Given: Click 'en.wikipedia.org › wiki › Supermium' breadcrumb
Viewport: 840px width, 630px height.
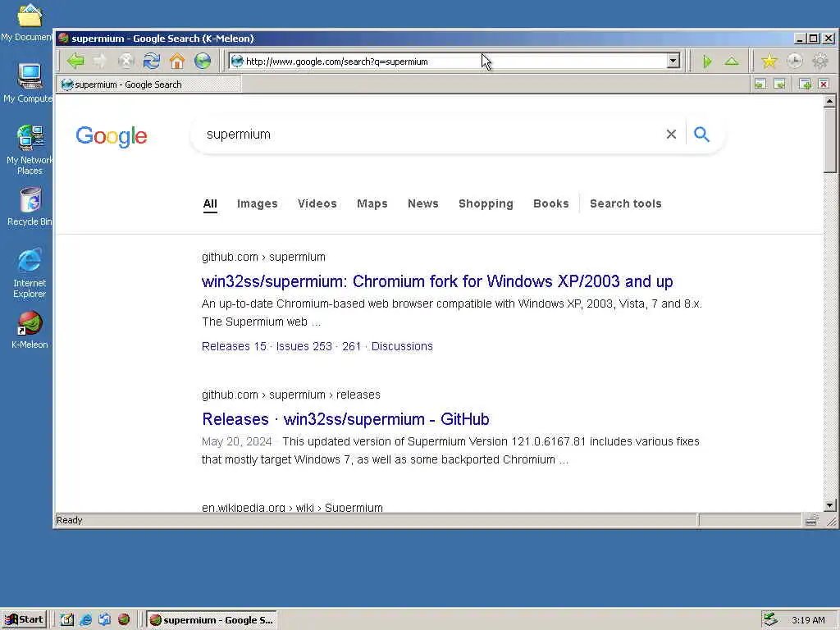Looking at the screenshot, I should tap(292, 507).
